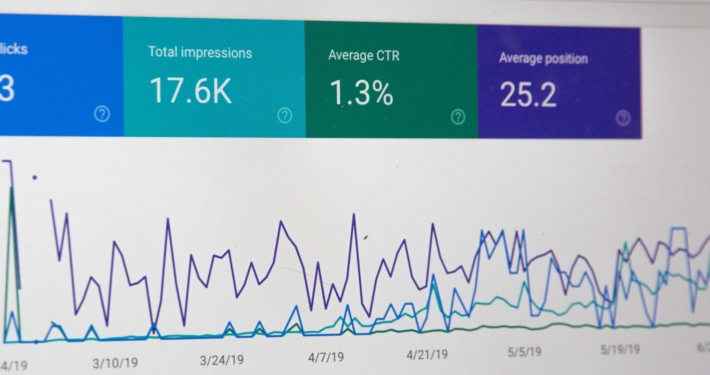
Task: Click the "Average CTR" card title
Action: tap(364, 55)
